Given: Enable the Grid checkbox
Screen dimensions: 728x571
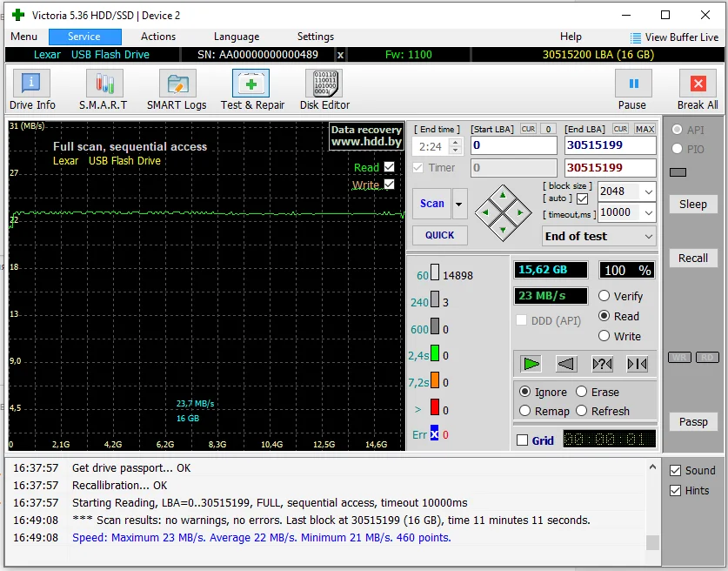Looking at the screenshot, I should pos(523,440).
